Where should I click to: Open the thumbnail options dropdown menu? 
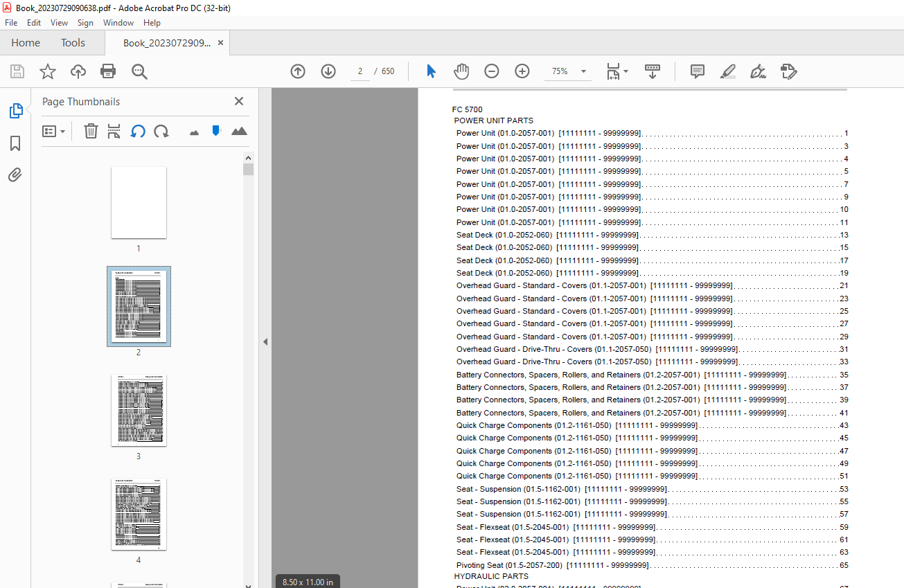(x=54, y=131)
